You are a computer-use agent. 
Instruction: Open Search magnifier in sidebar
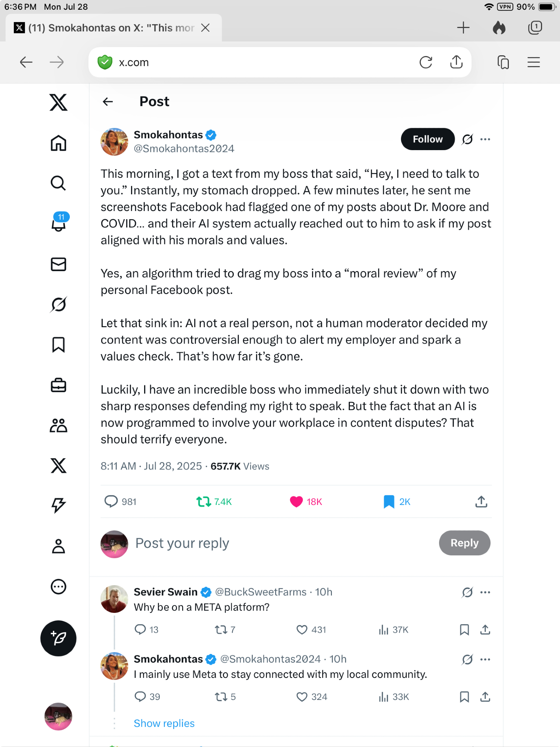[58, 183]
